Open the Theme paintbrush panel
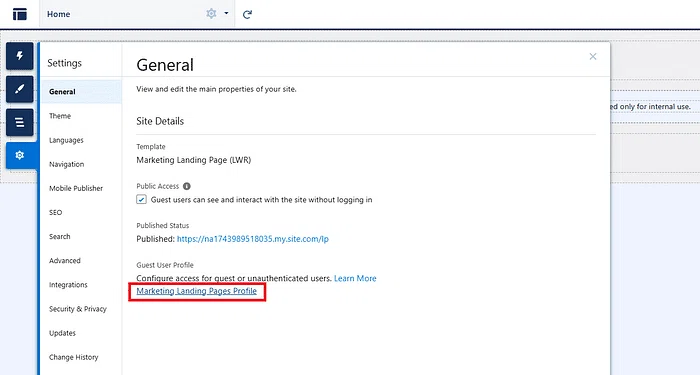The height and width of the screenshot is (375, 700). tap(20, 89)
